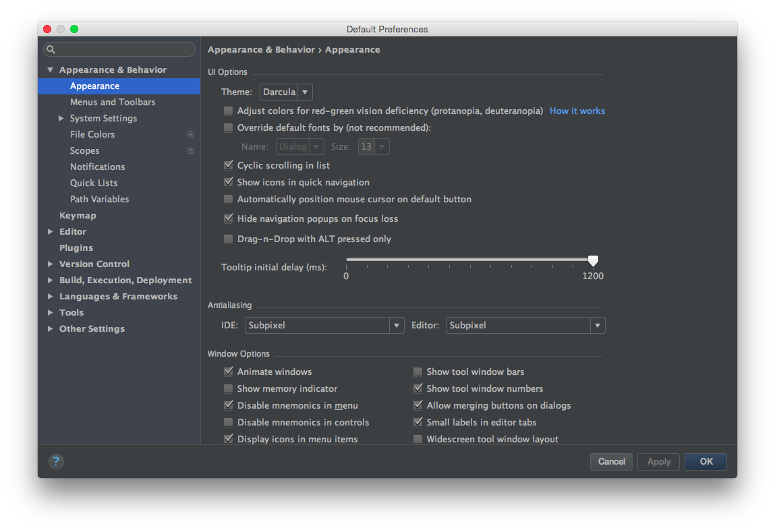The image size is (775, 532).
Task: Select Keymap in the settings sidebar
Action: pos(78,216)
